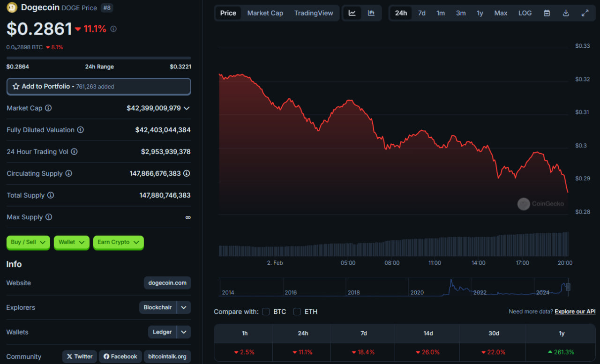Click the $42,399,009,979 market cap value
The width and height of the screenshot is (600, 364).
pyautogui.click(x=154, y=108)
